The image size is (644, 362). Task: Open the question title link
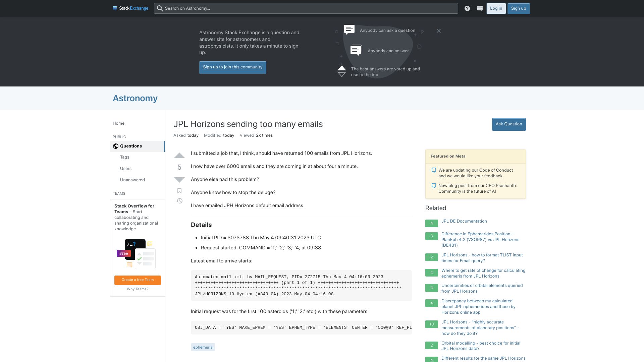(248, 124)
